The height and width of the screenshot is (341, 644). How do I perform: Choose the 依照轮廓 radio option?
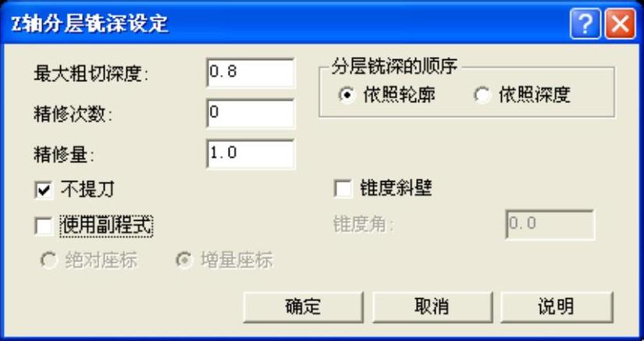(x=347, y=96)
